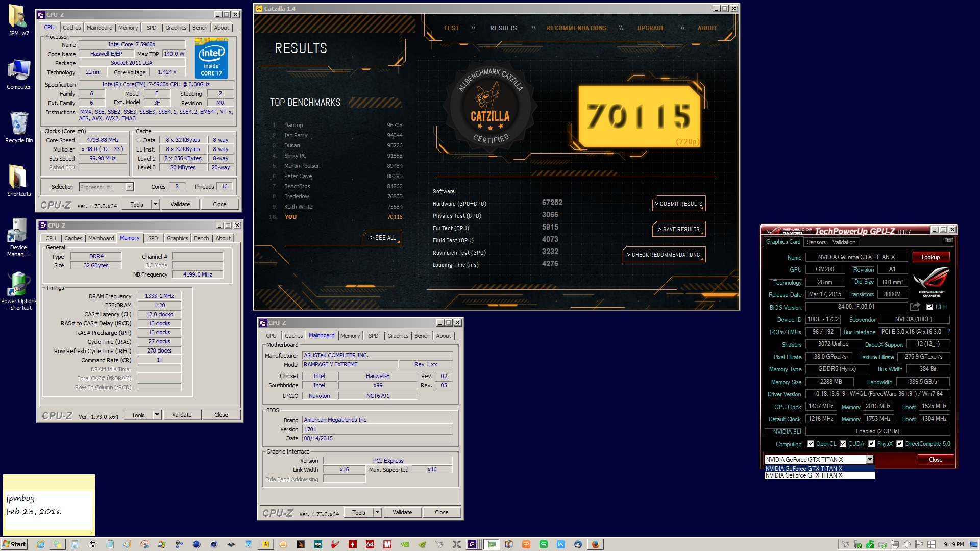Screen dimensions: 980x551
Task: Open the Validation tab in GPU-Z
Action: (844, 242)
